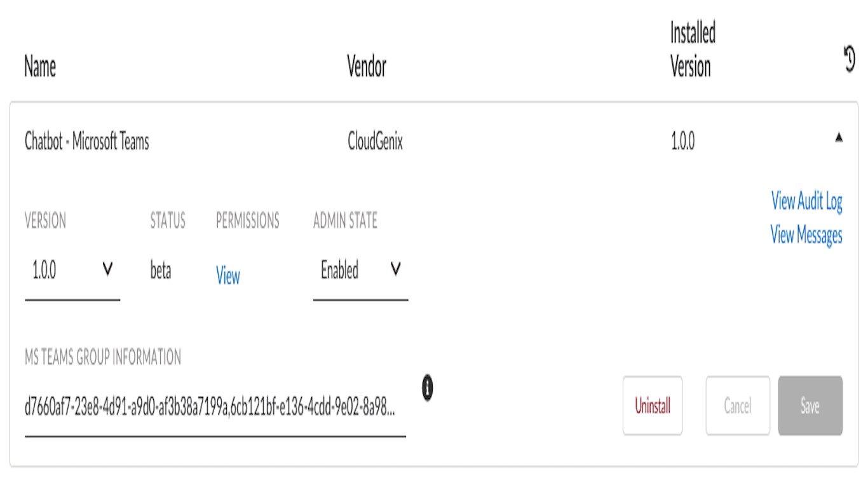Click the Installed Version column header
Viewport: 868px width, 488px height.
[693, 50]
